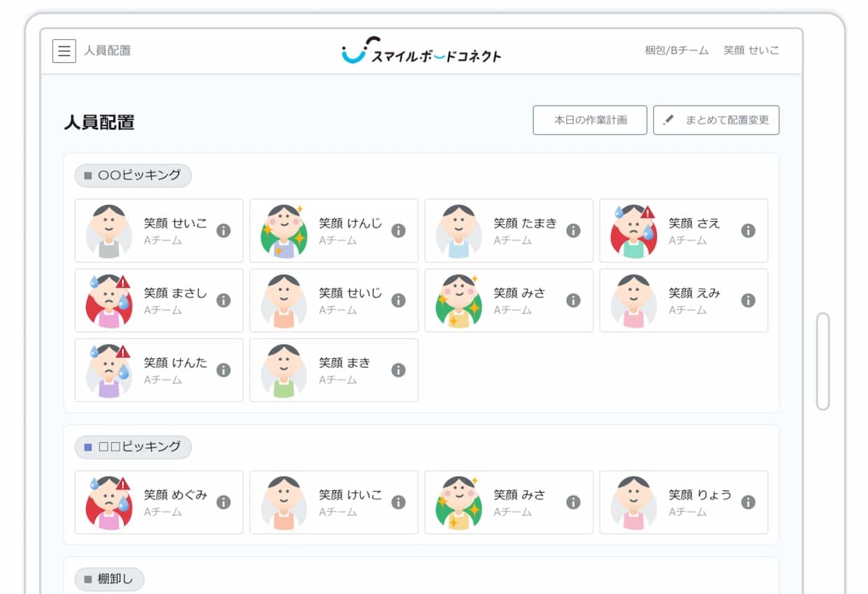The width and height of the screenshot is (868, 594).
Task: Select the □□ピッキング group tag
Action: pyautogui.click(x=133, y=447)
